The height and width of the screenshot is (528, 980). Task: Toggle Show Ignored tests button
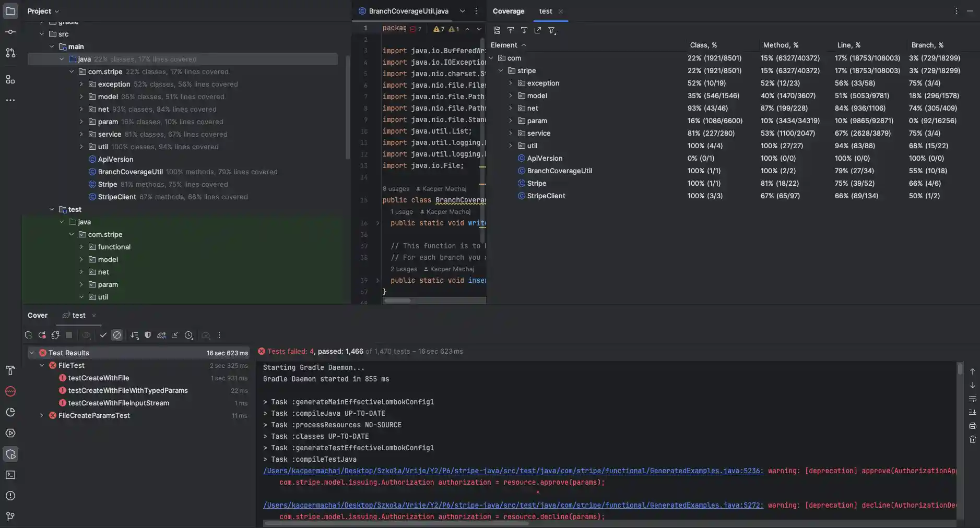117,335
